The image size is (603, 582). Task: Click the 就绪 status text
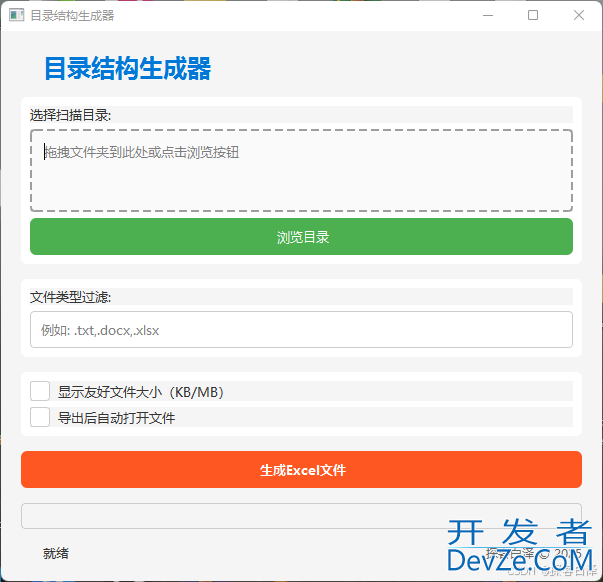point(56,553)
